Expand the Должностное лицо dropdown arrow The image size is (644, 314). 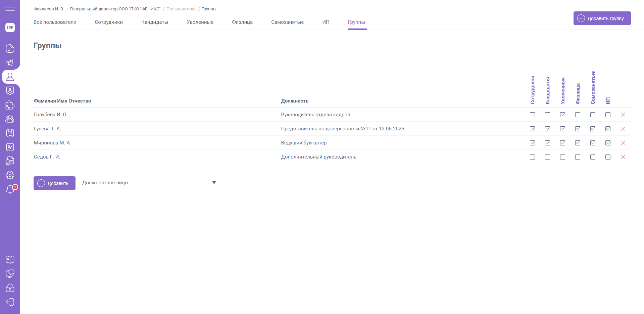[x=214, y=183]
